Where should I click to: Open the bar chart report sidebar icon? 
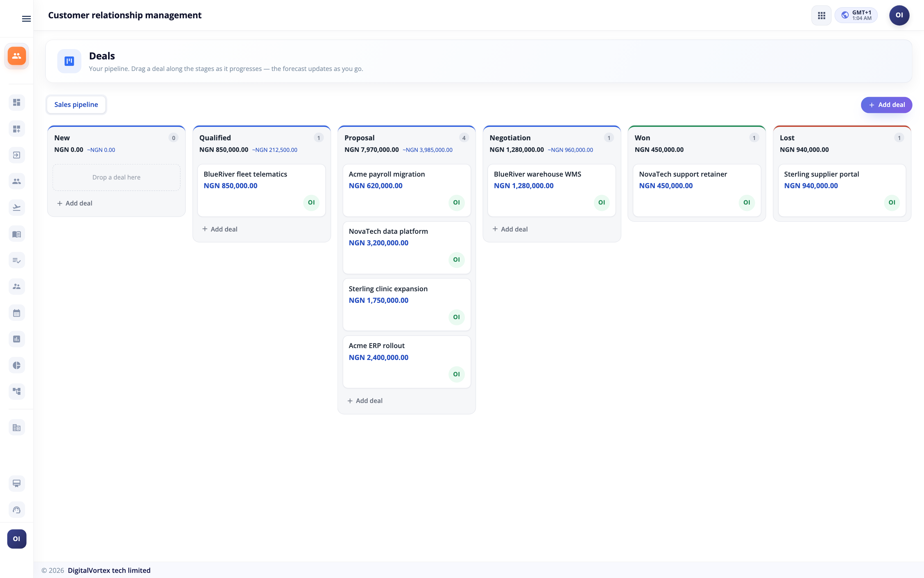pyautogui.click(x=16, y=339)
